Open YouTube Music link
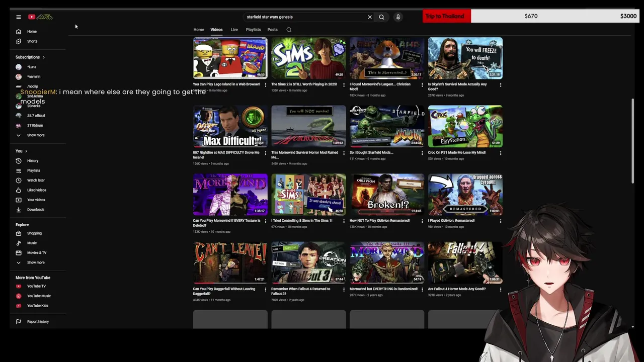This screenshot has width=644, height=362. 38,296
